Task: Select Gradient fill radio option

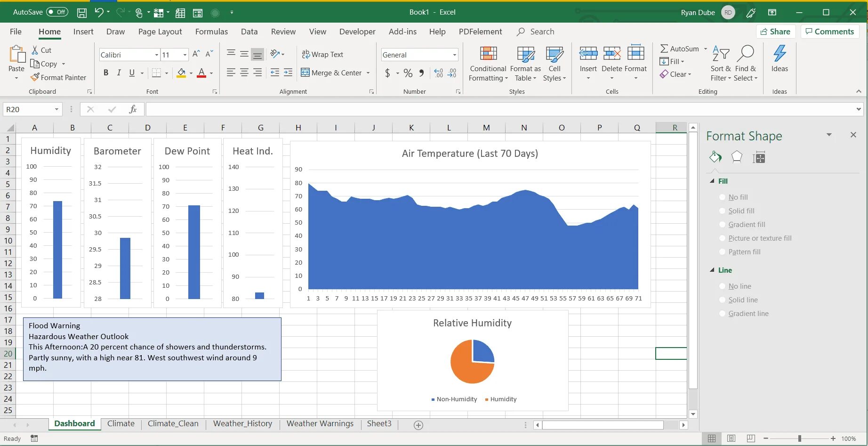Action: pos(722,224)
